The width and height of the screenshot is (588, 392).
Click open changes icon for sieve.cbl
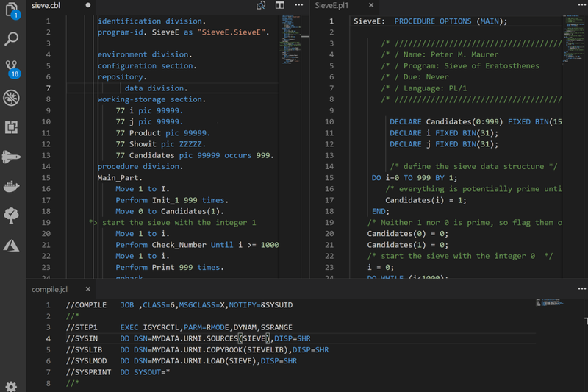[x=261, y=5]
